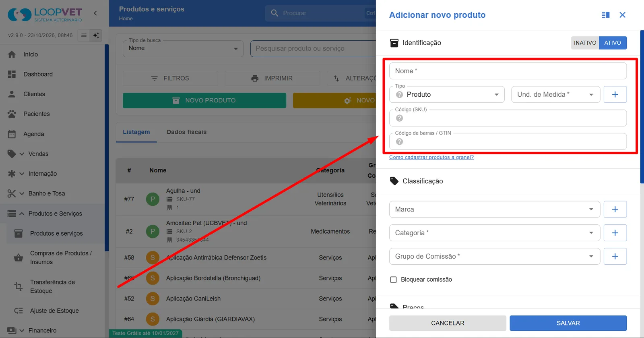Click the calendar icon next to Agenda
Image resolution: width=644 pixels, height=338 pixels.
pos(12,134)
